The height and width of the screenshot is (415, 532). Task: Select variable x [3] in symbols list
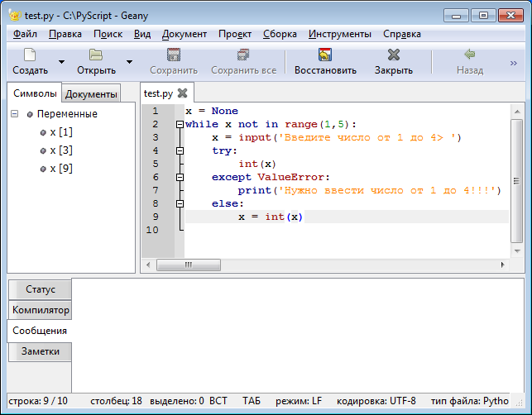[x=61, y=150]
